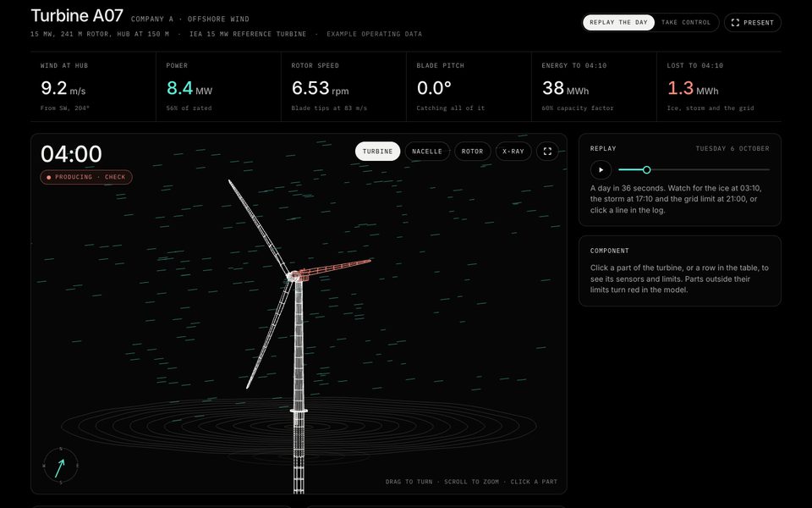The image size is (812, 508).
Task: Click the upper blade of the turbine
Action: point(258,226)
